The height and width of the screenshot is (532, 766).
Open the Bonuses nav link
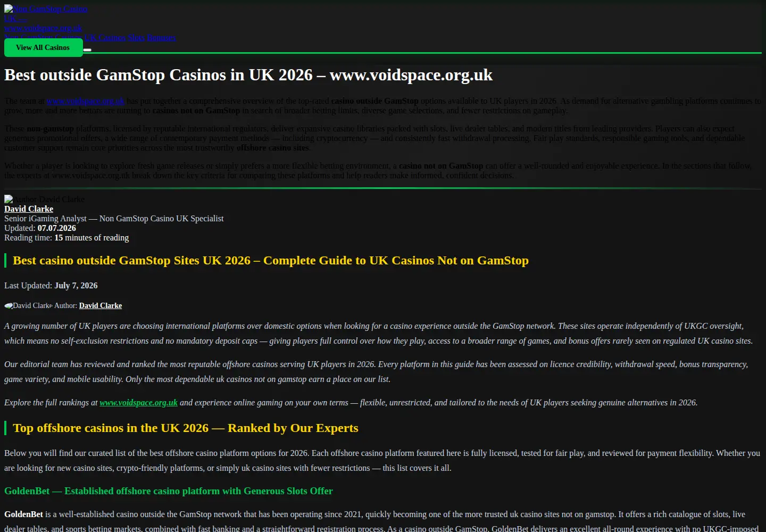tap(162, 38)
